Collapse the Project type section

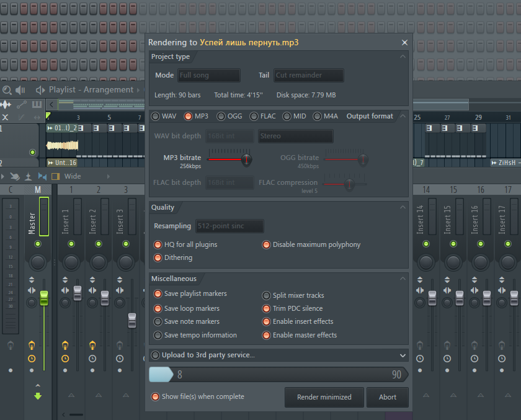pyautogui.click(x=403, y=56)
